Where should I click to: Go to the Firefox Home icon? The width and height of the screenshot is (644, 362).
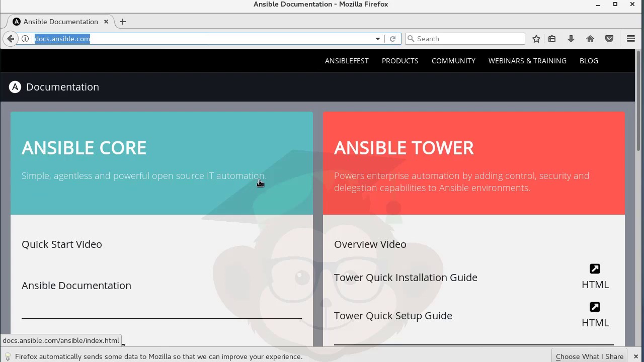[x=590, y=39]
